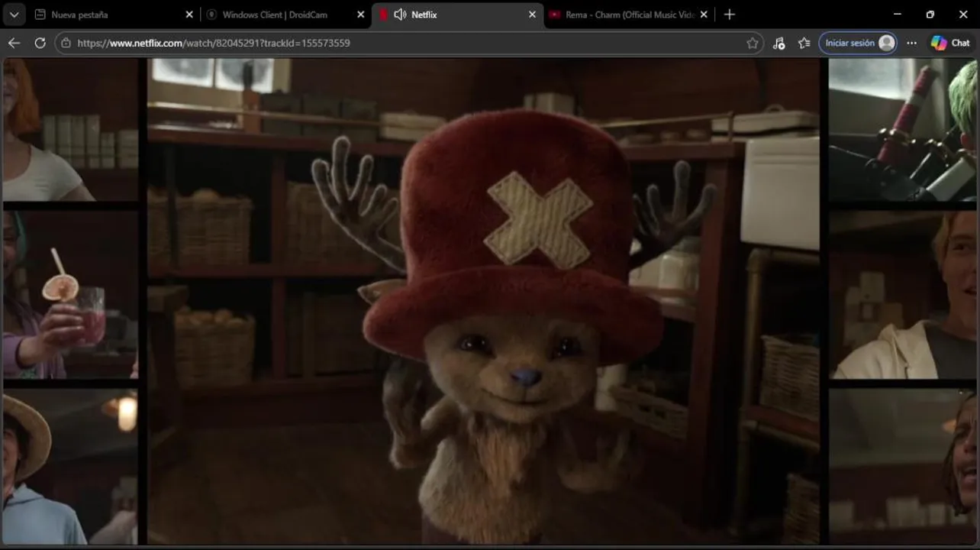The width and height of the screenshot is (980, 550).
Task: Click the Iniciar sesión profile button
Action: [859, 43]
